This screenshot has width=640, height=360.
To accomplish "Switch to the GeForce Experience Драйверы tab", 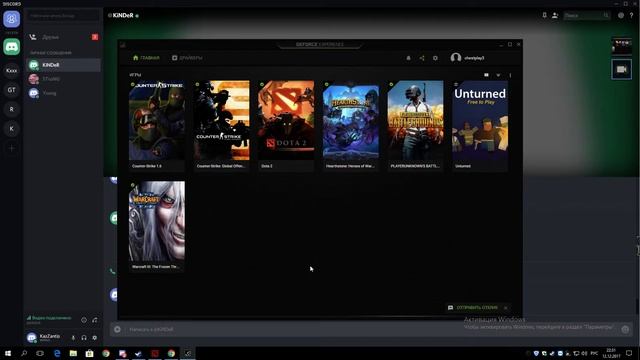I will (187, 58).
